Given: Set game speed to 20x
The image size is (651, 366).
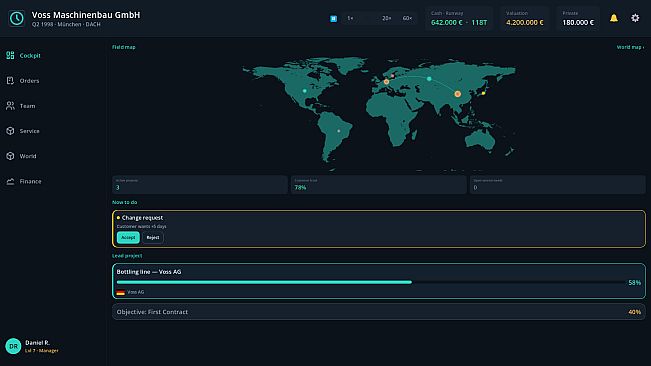Looking at the screenshot, I should coord(387,18).
